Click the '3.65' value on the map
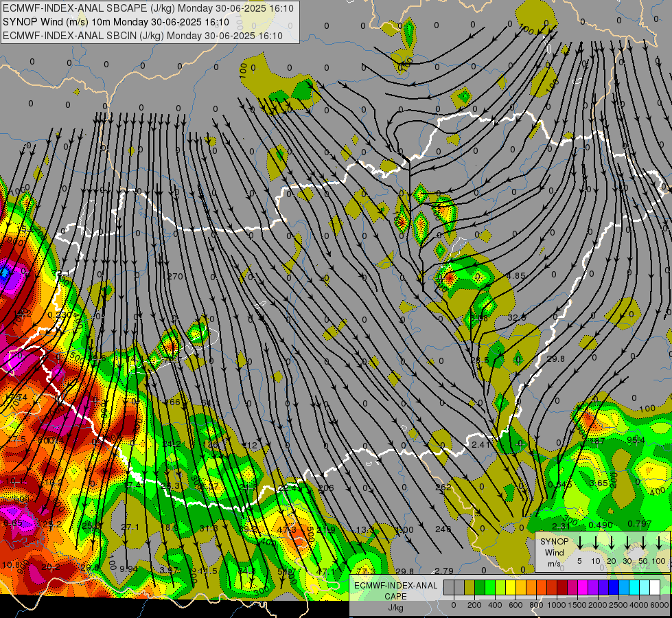 (x=599, y=483)
